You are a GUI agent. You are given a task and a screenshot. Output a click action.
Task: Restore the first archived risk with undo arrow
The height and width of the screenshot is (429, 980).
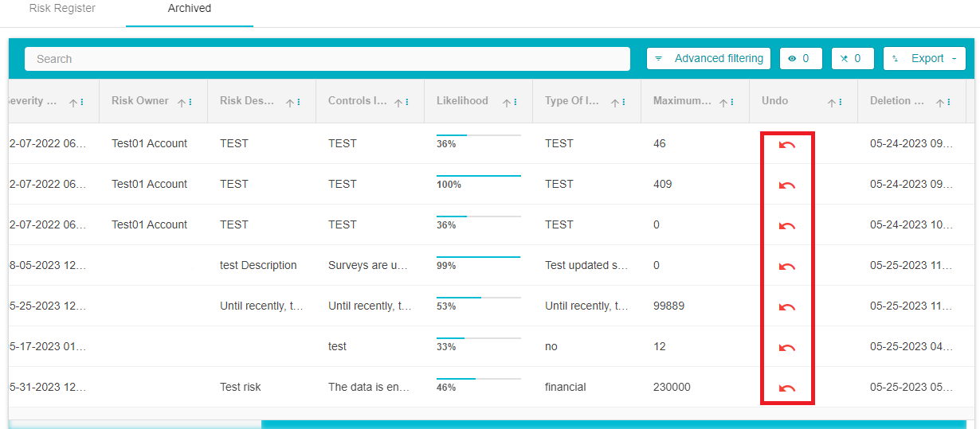(x=786, y=144)
